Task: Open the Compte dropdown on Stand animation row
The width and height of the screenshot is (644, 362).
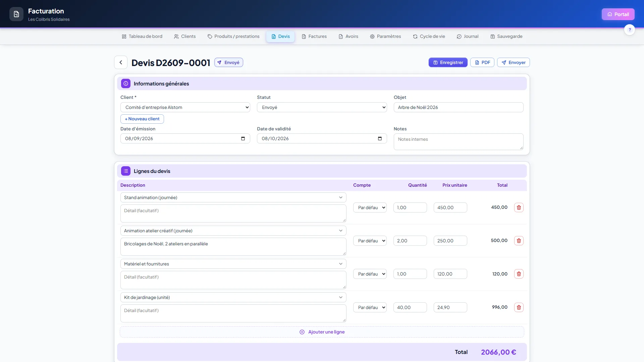Action: click(x=370, y=207)
